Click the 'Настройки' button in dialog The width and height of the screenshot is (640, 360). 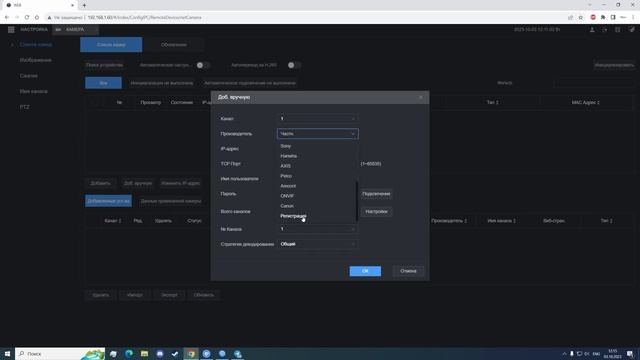pyautogui.click(x=376, y=211)
